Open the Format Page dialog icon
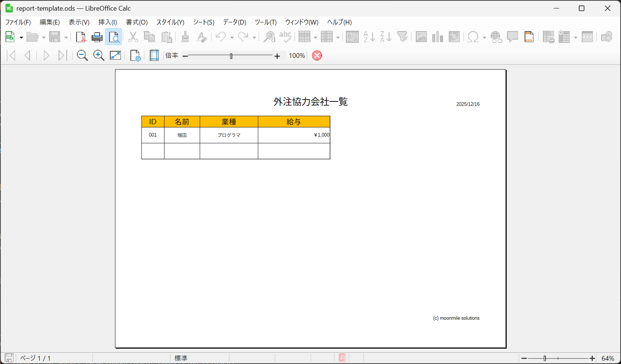 point(135,56)
